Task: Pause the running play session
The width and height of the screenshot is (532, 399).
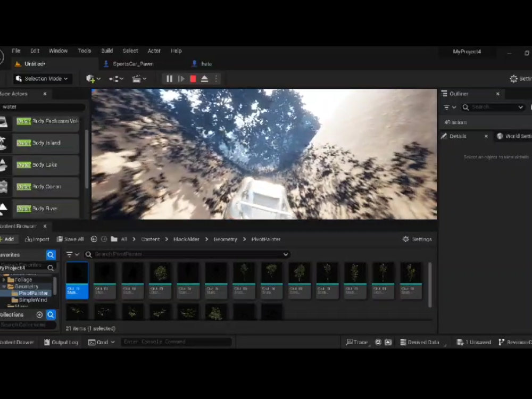Action: click(x=169, y=78)
